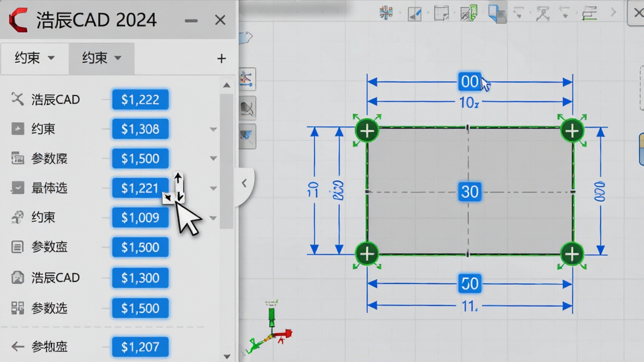The height and width of the screenshot is (362, 644).
Task: Click the list scrollbar down arrow
Action: click(226, 356)
